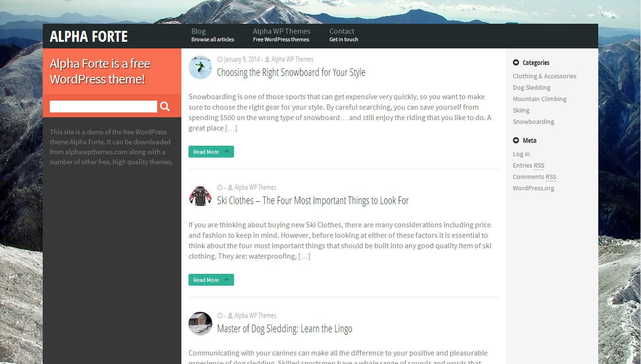
Task: Click the ALPHA FORTE site title
Action: click(x=89, y=37)
